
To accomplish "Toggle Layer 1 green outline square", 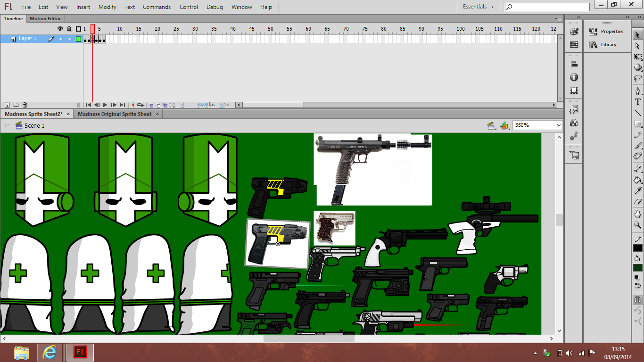I will tap(78, 39).
